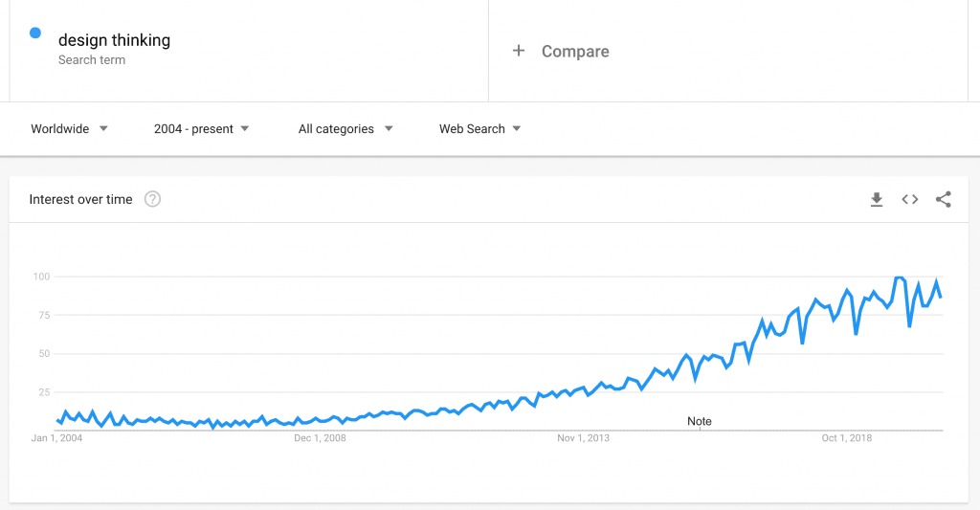Edit the design thinking search term

tap(115, 40)
